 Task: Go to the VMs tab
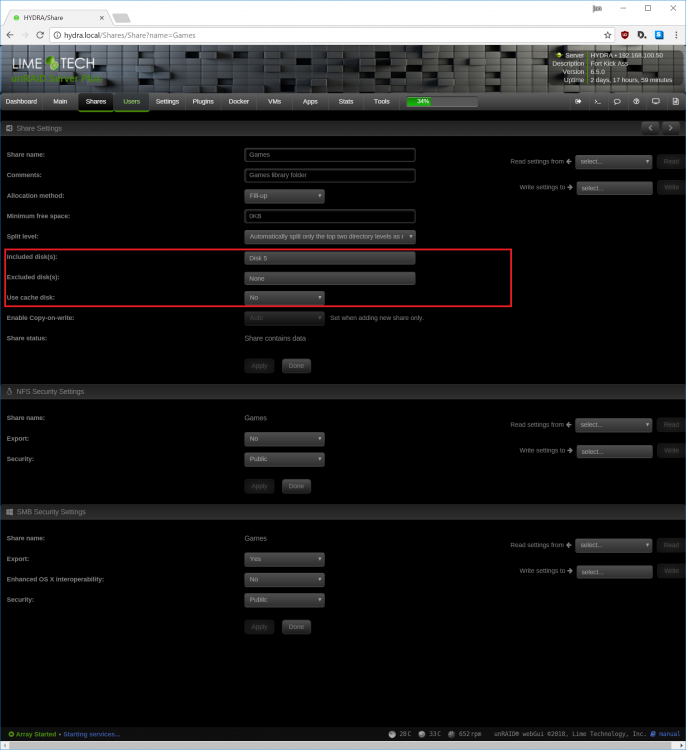(275, 101)
